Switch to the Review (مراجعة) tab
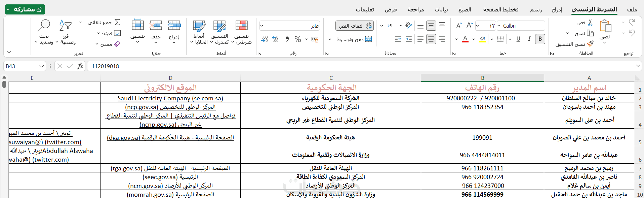 tap(416, 9)
